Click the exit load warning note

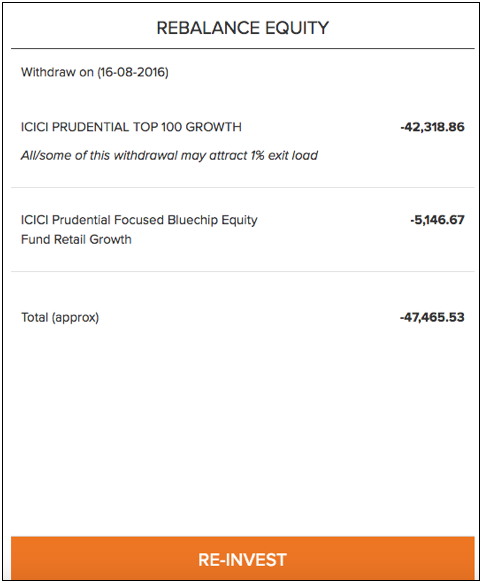[169, 155]
